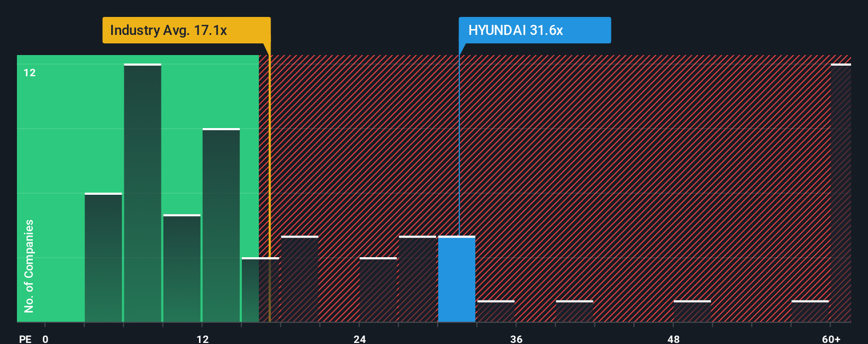This screenshot has height=344, width=868.
Task: Click the y-axis value 12
Action: tap(30, 73)
